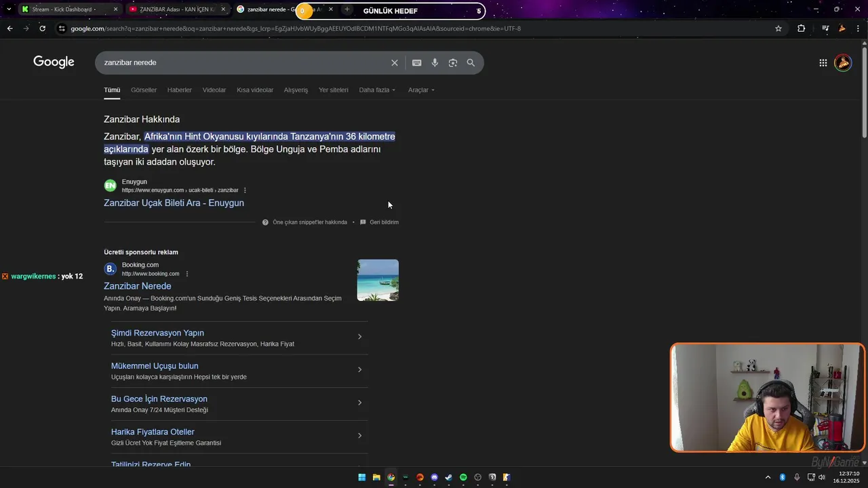Select the Tümü results tab
Viewport: 868px width, 488px height.
point(112,89)
